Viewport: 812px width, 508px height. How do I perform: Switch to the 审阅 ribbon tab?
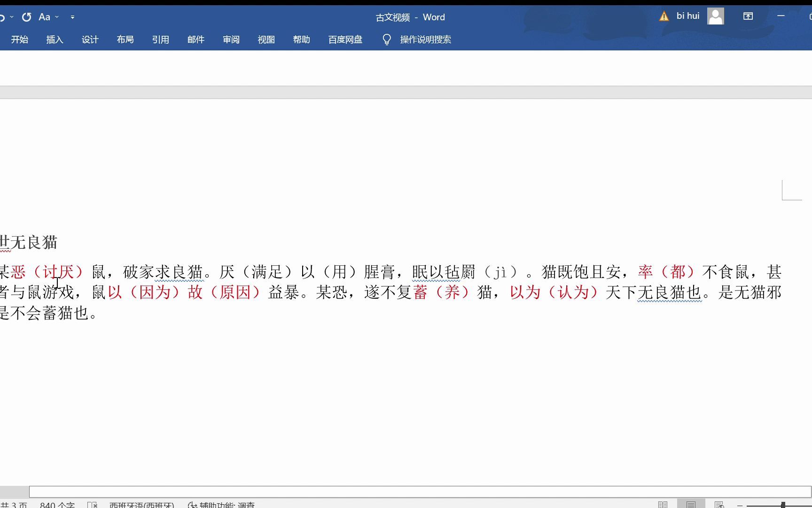tap(231, 40)
